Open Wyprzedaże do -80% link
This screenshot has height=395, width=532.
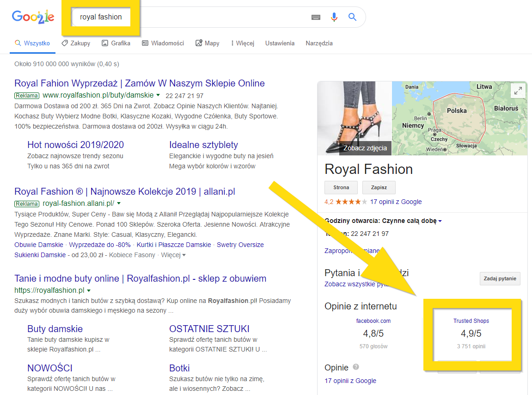[100, 245]
